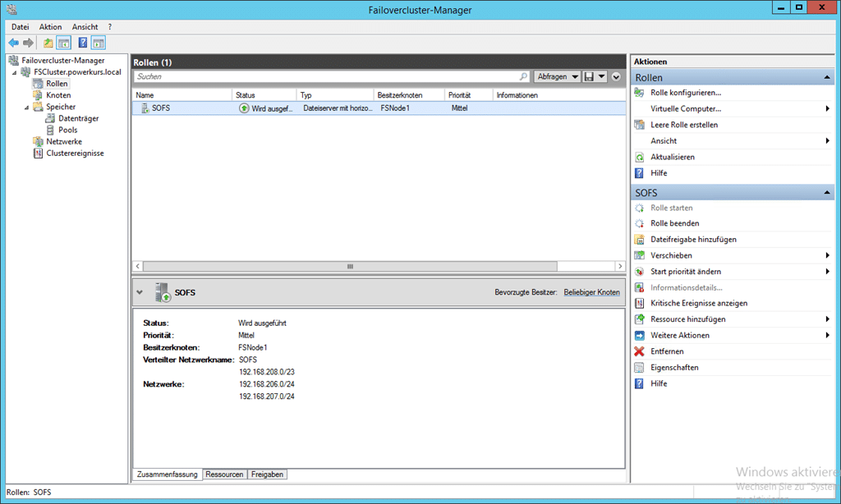
Task: Click the Kritische Ereignisse anzeigen icon
Action: pos(639,304)
